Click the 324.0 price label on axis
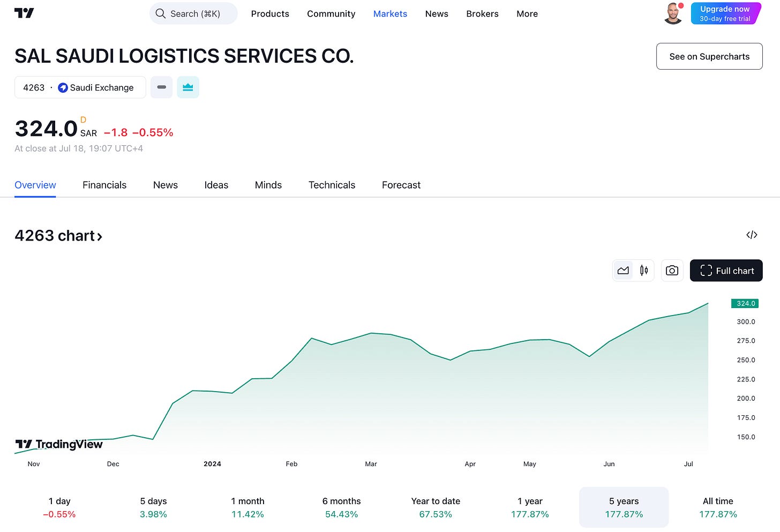 point(746,303)
